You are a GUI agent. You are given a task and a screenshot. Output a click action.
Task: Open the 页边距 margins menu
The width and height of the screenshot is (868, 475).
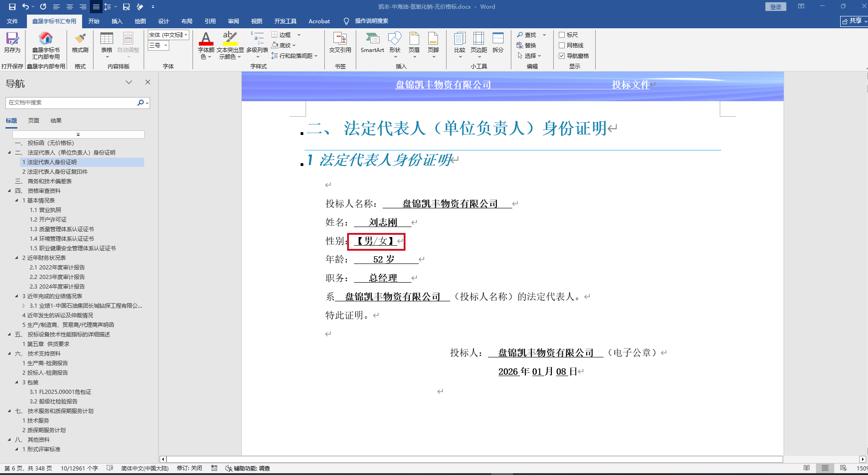pyautogui.click(x=479, y=45)
